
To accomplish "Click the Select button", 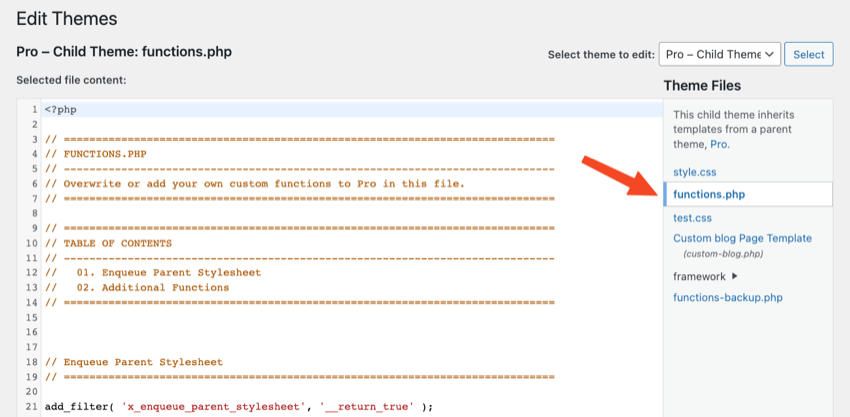I will (x=808, y=54).
